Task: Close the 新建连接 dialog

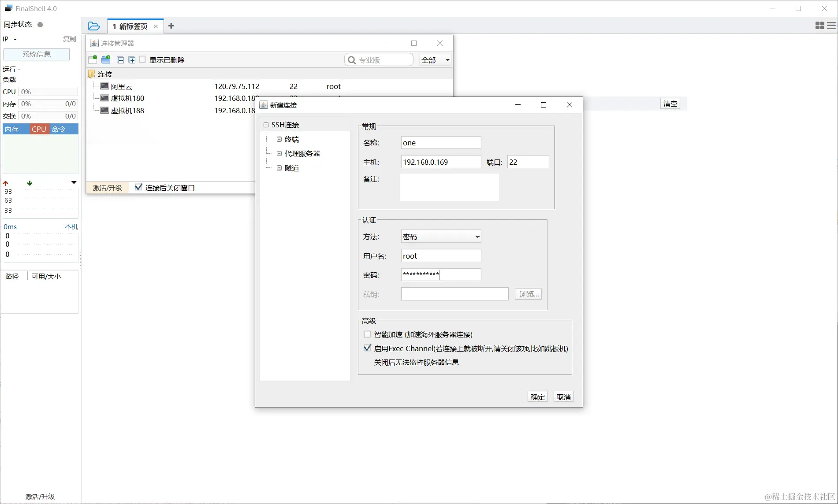Action: 570,105
